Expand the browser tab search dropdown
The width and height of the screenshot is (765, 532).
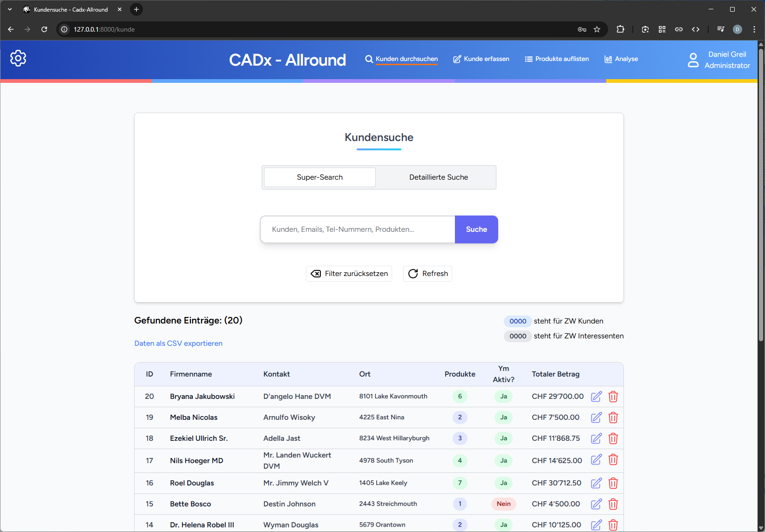click(x=10, y=9)
